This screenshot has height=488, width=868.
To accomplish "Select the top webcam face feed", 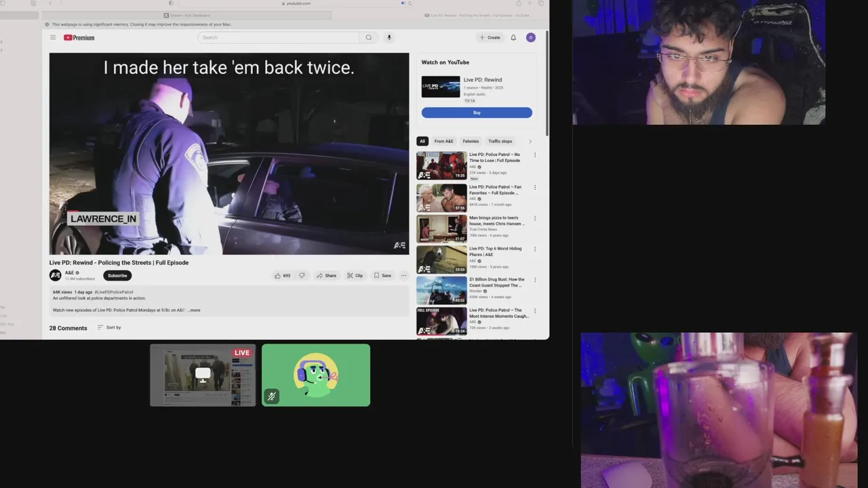I will coord(698,62).
